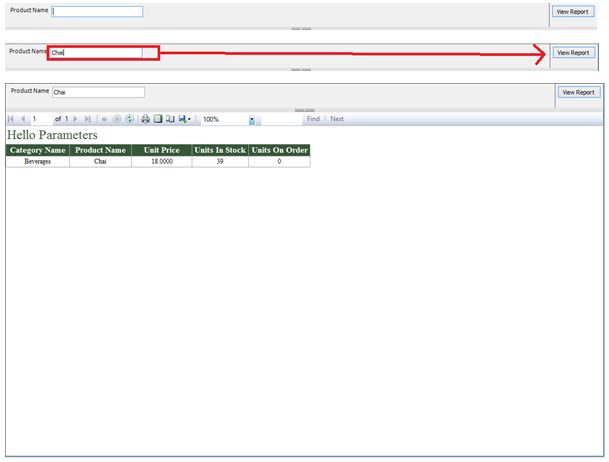Image resolution: width=609 pixels, height=462 pixels.
Task: Click the back to parent report arrow
Action: (x=104, y=119)
